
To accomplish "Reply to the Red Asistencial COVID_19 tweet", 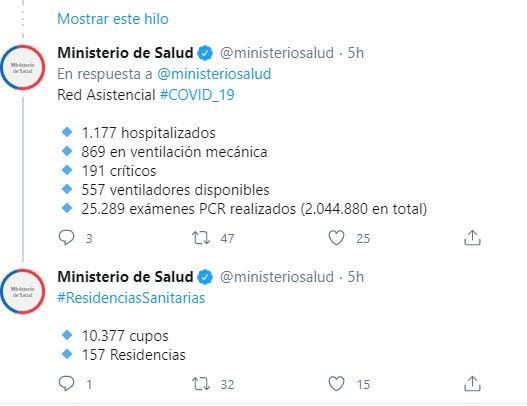I will click(x=66, y=238).
